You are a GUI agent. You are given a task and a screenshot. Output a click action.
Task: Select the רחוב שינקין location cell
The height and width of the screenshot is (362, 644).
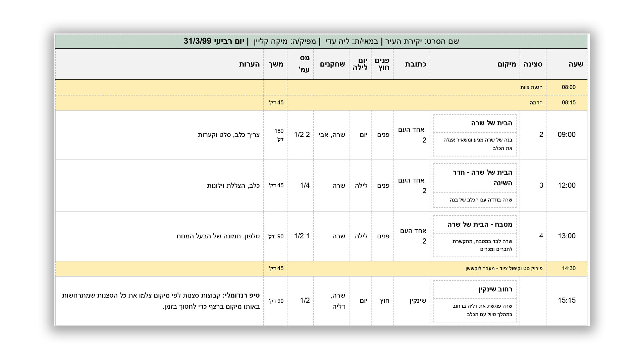coord(495,289)
